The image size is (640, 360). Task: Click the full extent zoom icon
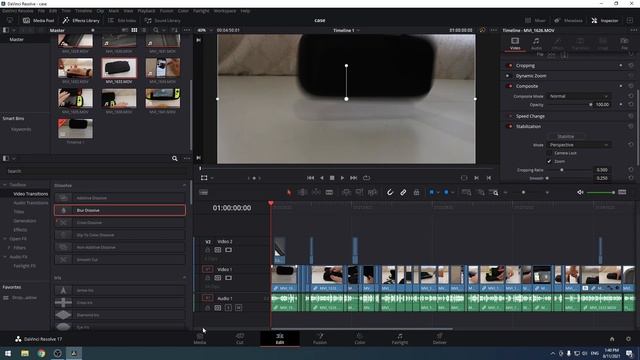point(466,192)
